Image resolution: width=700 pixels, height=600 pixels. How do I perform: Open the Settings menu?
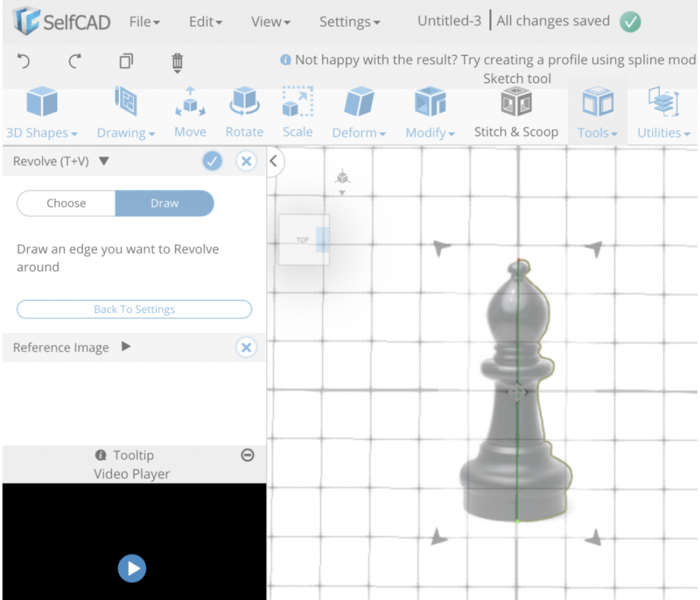pos(349,21)
